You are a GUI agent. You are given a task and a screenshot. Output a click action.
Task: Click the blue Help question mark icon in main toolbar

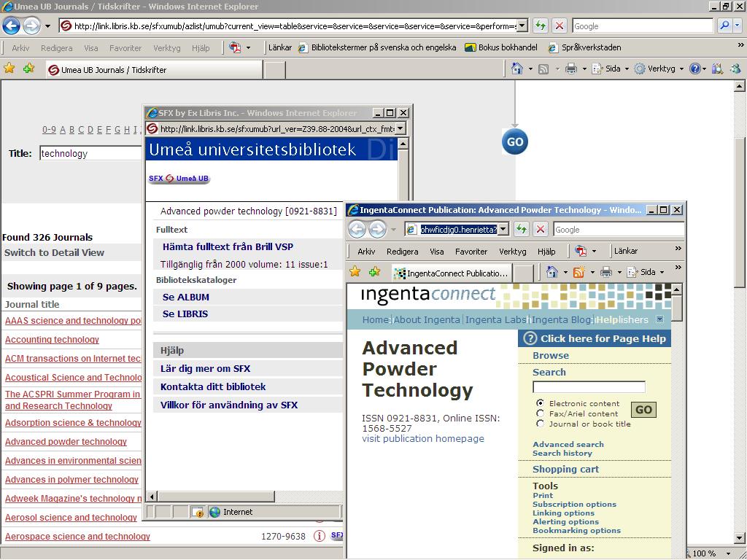point(695,69)
